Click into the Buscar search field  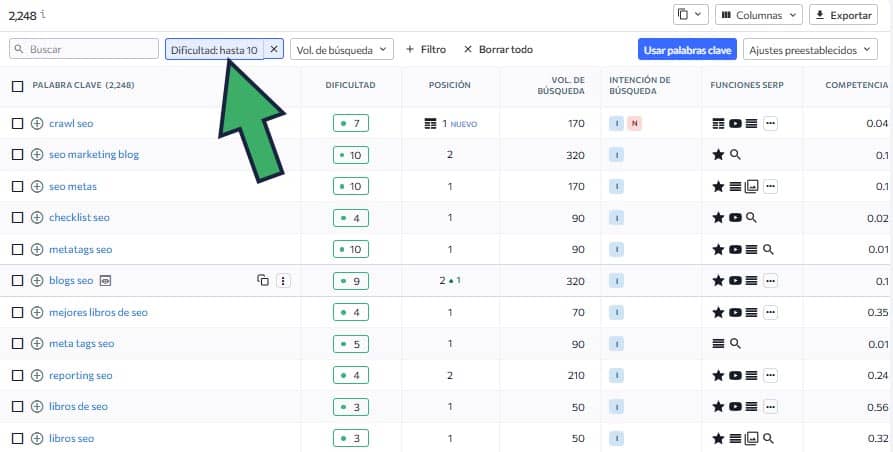(x=90, y=49)
